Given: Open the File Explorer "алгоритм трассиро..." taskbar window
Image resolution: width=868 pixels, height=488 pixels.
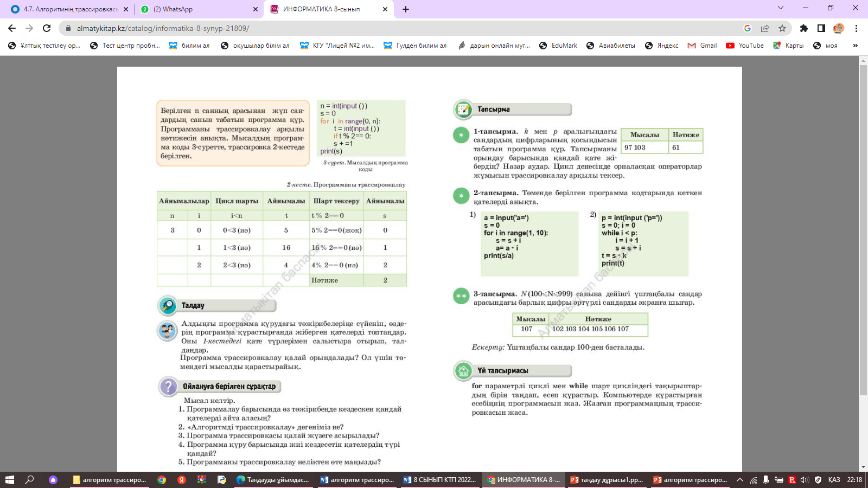Looking at the screenshot, I should tap(110, 480).
